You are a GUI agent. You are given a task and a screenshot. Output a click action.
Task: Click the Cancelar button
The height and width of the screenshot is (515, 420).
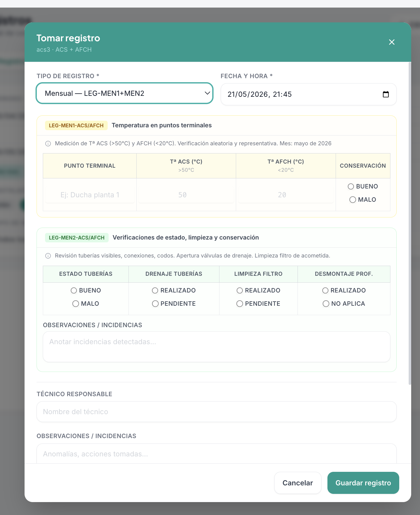pos(298,483)
